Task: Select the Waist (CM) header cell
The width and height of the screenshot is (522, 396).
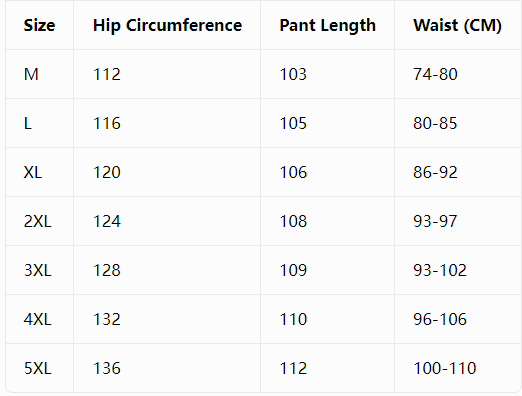Action: click(x=458, y=25)
